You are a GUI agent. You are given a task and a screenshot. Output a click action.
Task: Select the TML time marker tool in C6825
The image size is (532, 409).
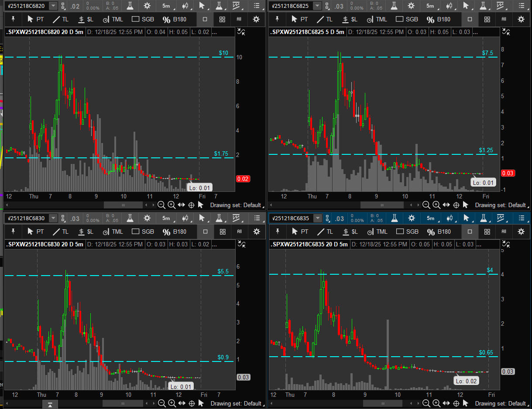click(x=377, y=19)
